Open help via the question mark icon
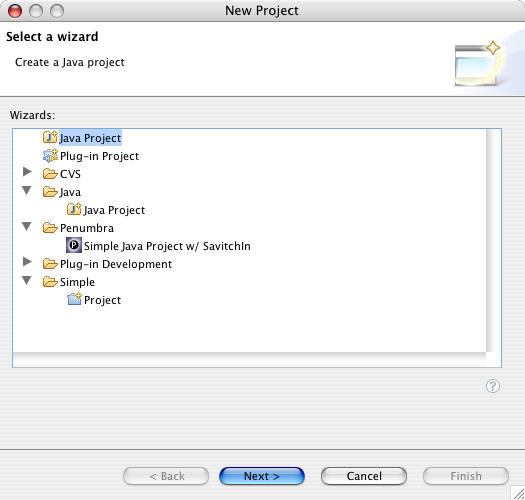 [x=493, y=386]
